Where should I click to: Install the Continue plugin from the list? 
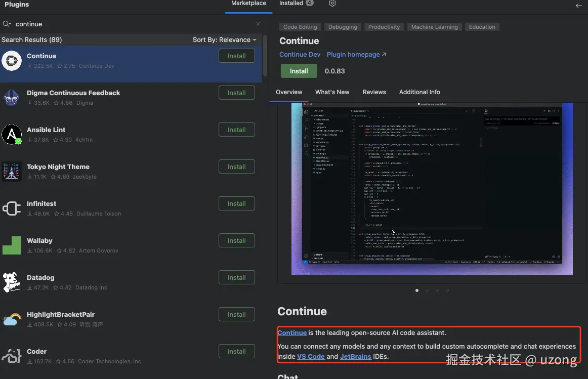coord(237,56)
